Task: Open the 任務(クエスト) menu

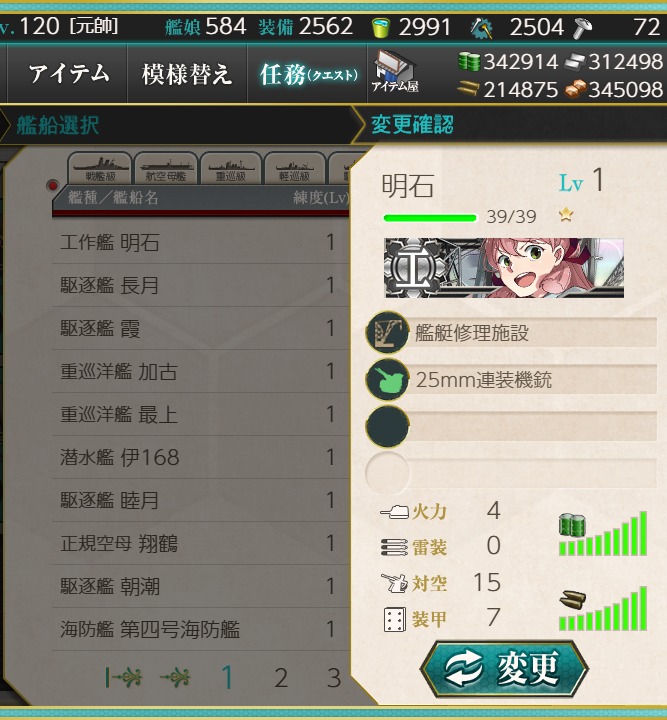Action: [308, 74]
